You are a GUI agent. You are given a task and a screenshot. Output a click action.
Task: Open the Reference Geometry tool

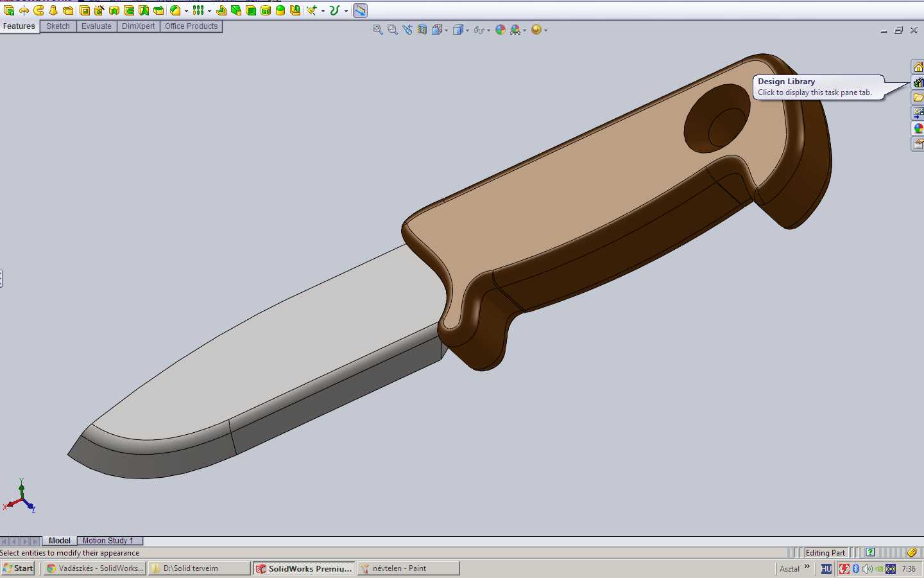tap(312, 10)
